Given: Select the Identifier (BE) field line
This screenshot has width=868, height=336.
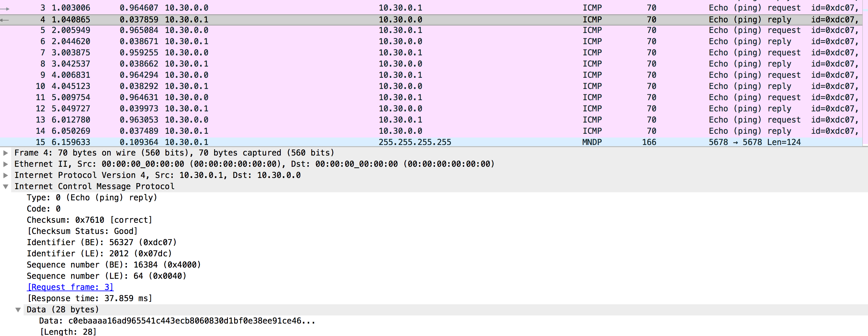Looking at the screenshot, I should [101, 242].
